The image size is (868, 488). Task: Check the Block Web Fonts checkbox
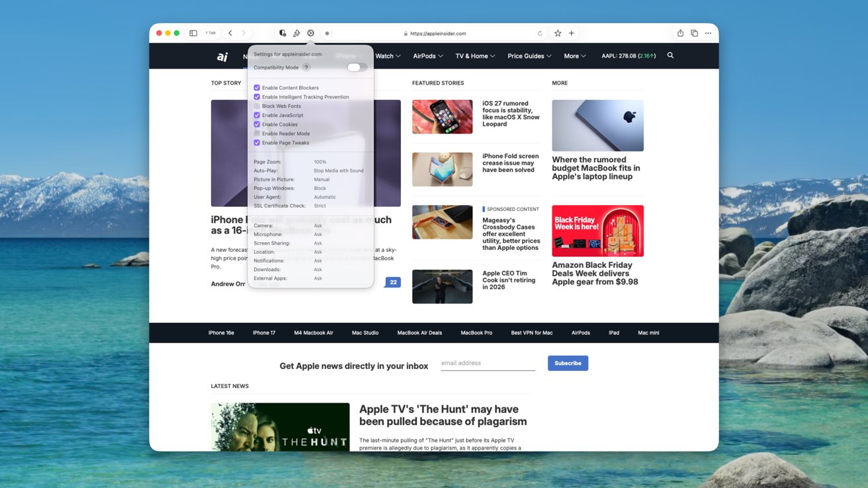[257, 106]
